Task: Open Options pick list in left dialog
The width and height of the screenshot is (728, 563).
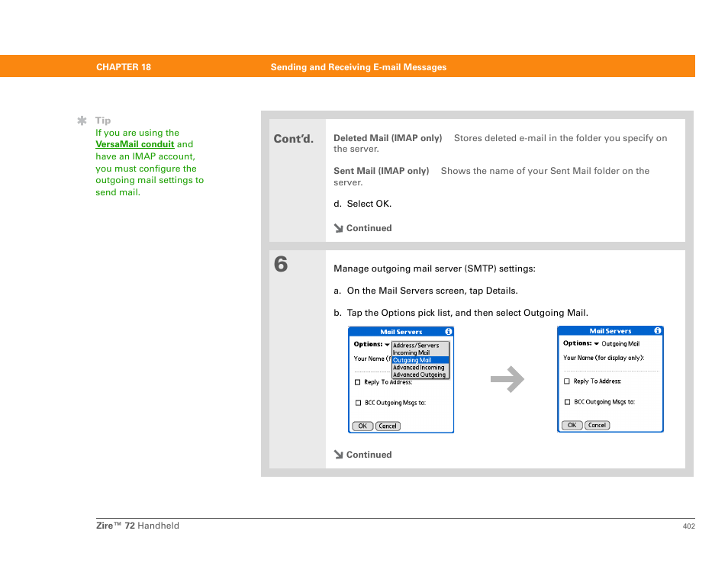Action: (387, 344)
